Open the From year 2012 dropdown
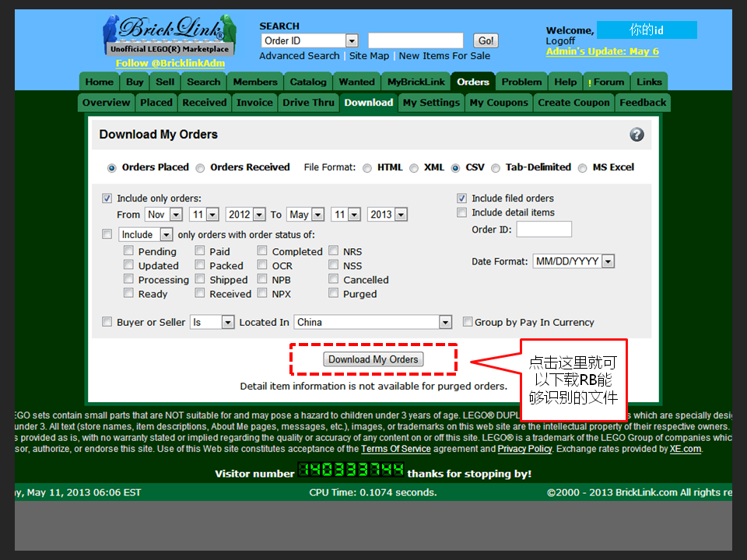This screenshot has width=747, height=560. click(245, 215)
